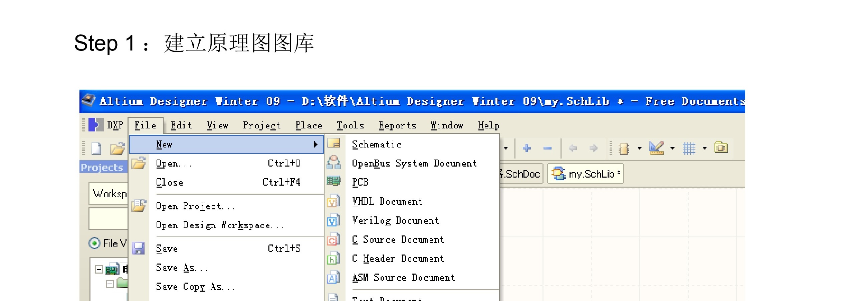Open dropdown arrow next to grid icon
This screenshot has width=868, height=301.
(704, 148)
